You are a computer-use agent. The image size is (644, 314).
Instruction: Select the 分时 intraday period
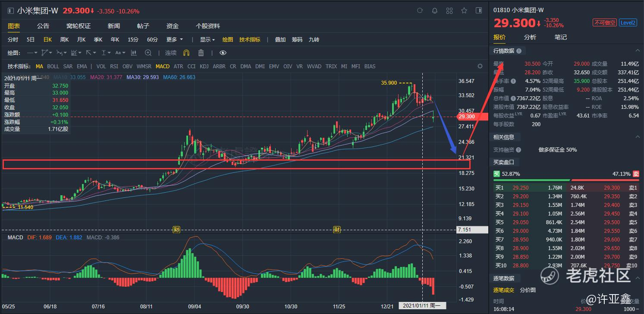coord(13,40)
